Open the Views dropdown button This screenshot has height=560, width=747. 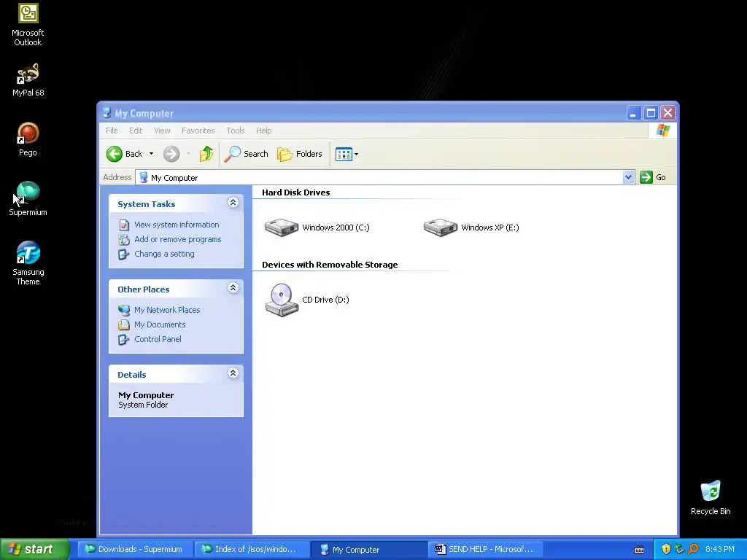(x=347, y=154)
